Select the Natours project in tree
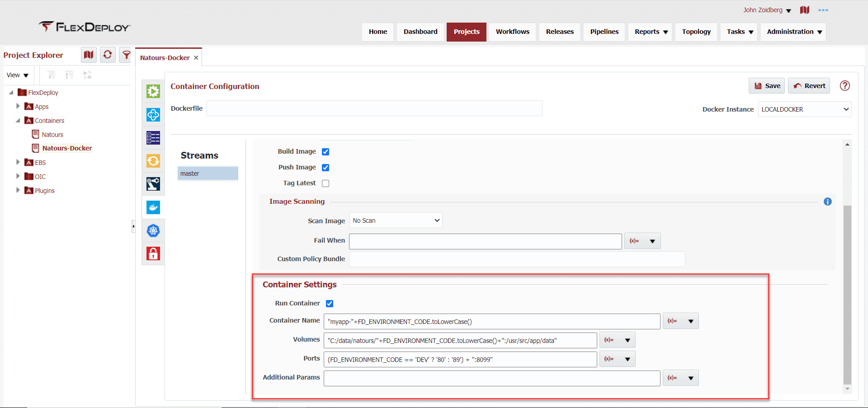Screen dimensions: 868x408 [x=52, y=135]
